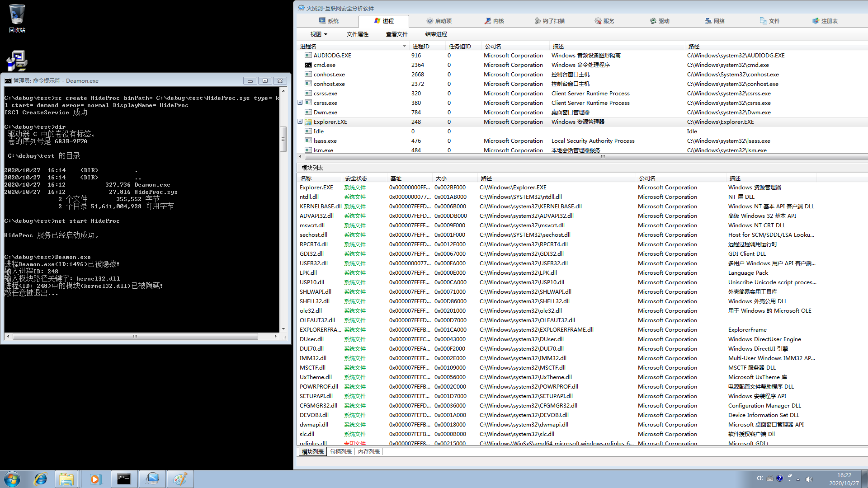Expand the 视图 view dropdown
Image resolution: width=868 pixels, height=488 pixels.
pos(319,34)
